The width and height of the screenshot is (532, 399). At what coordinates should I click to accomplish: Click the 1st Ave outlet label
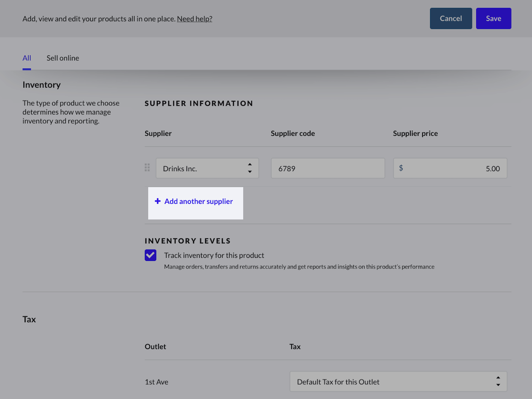pos(157,382)
